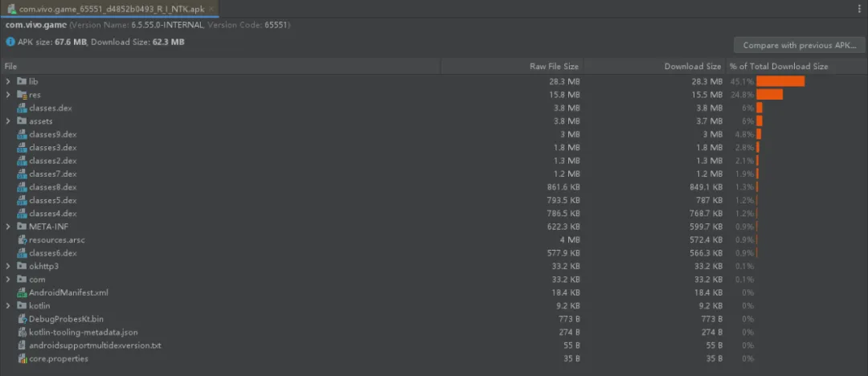The width and height of the screenshot is (868, 376).
Task: Select the classes5.dex file icon
Action: pos(22,201)
